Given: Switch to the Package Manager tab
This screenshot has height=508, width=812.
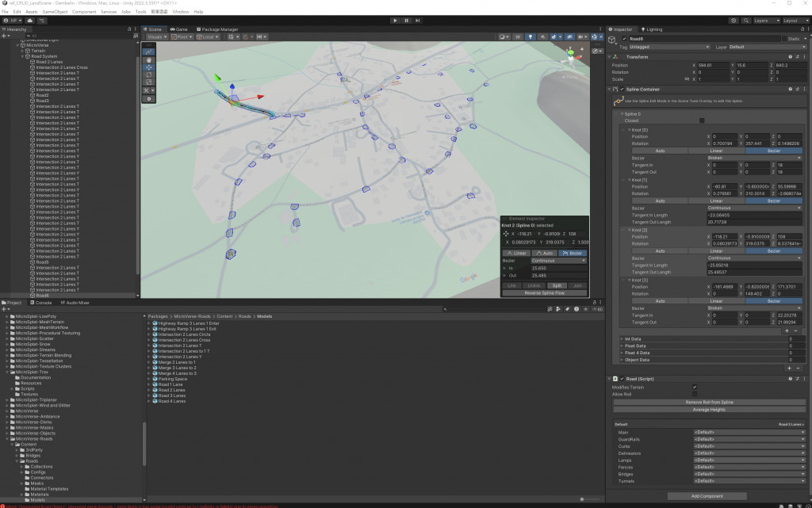Looking at the screenshot, I should coord(219,29).
